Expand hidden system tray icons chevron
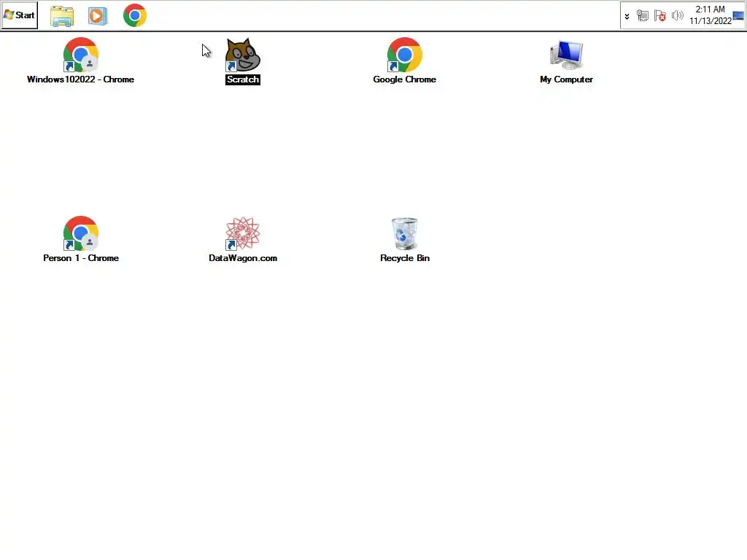Viewport: 747px width, 560px height. pyautogui.click(x=627, y=16)
